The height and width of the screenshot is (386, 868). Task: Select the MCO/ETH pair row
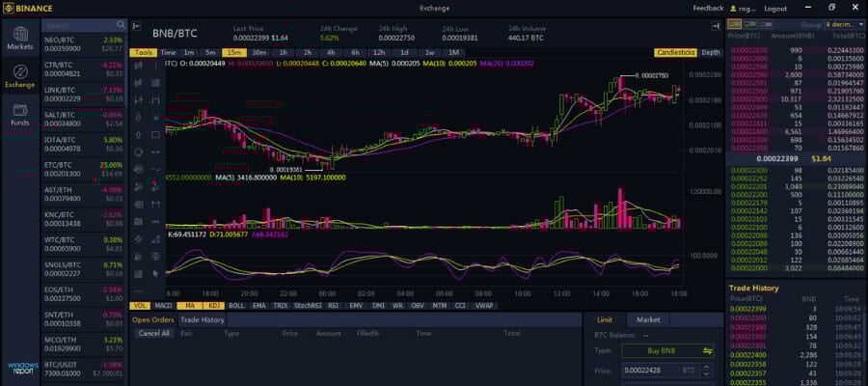[x=84, y=344]
